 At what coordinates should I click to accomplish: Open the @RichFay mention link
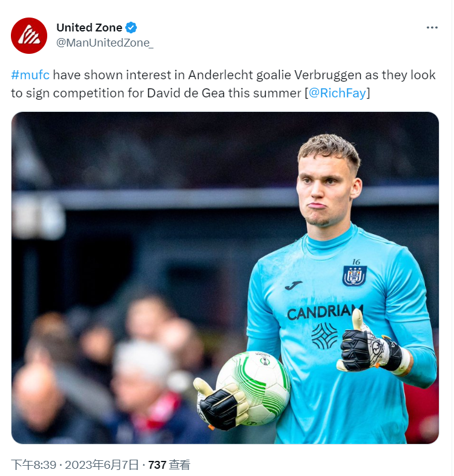(337, 93)
